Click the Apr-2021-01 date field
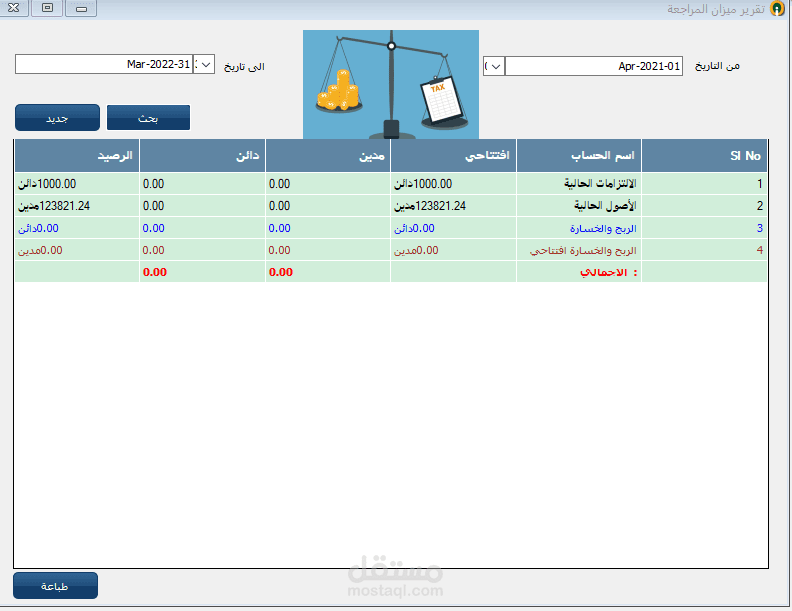The height and width of the screenshot is (611, 792). click(594, 66)
